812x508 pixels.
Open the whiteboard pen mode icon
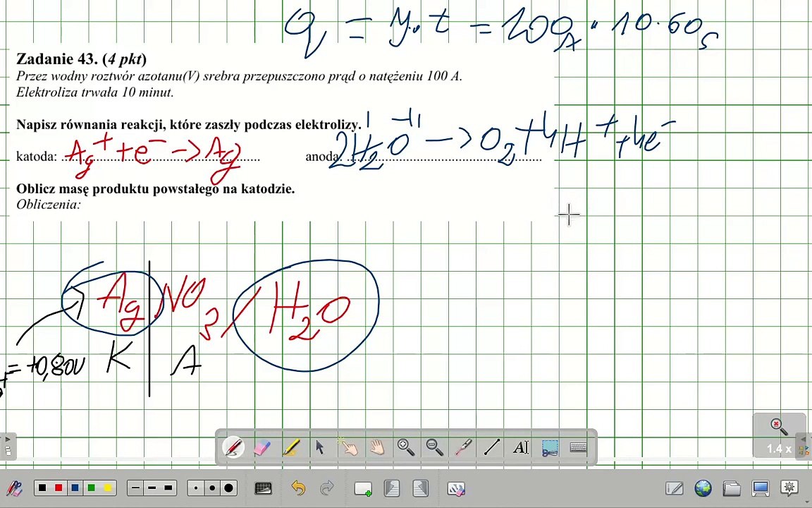click(675, 488)
